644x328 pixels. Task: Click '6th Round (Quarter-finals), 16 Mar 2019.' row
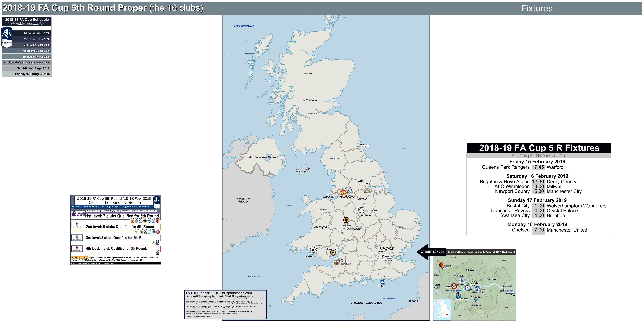click(27, 63)
